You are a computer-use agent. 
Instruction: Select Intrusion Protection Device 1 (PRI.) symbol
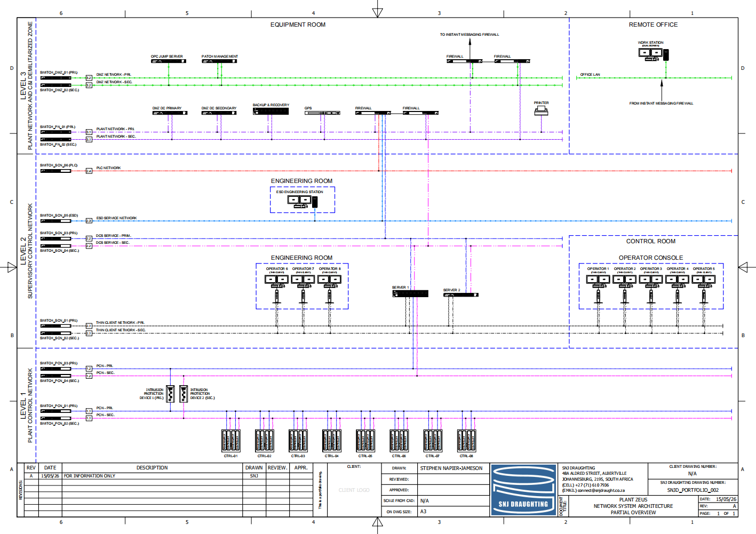pyautogui.click(x=170, y=394)
